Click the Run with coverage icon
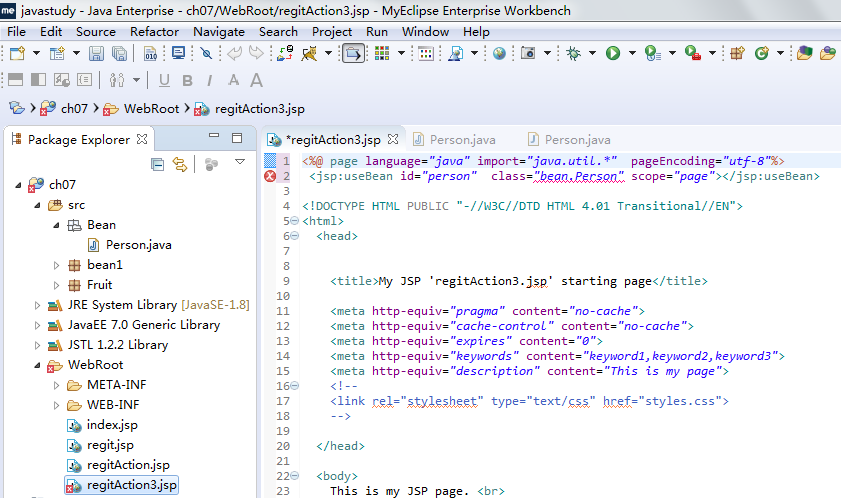The height and width of the screenshot is (498, 841). (652, 53)
